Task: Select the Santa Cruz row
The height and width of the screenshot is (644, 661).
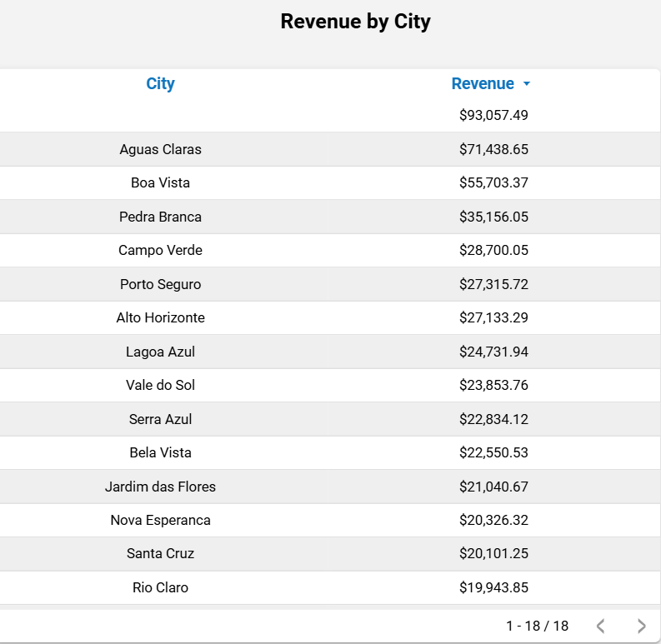Action: point(160,553)
